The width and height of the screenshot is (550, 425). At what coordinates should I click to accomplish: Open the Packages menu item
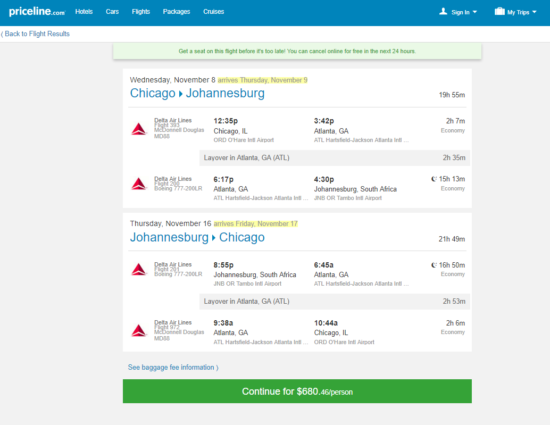tap(176, 12)
